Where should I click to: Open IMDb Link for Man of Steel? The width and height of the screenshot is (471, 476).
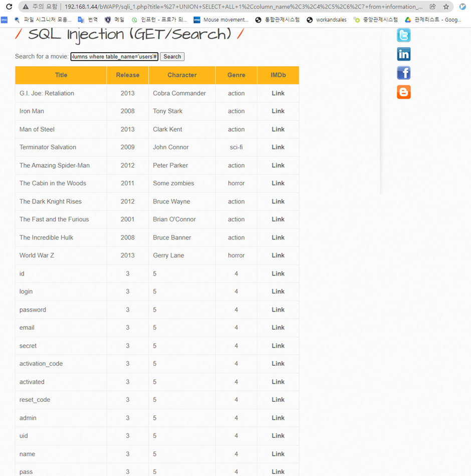pos(278,129)
